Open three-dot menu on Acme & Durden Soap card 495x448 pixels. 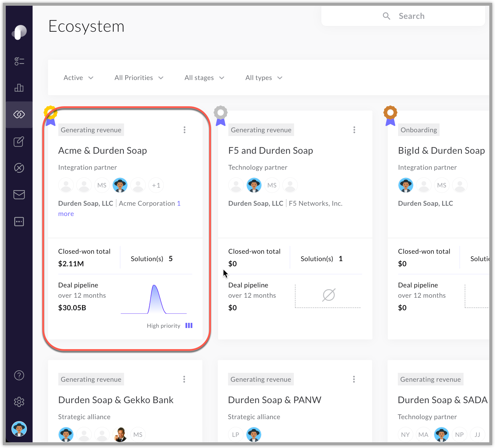185,130
